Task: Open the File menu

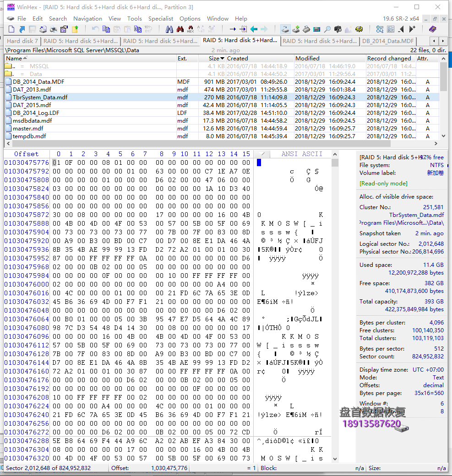Action: (22, 18)
